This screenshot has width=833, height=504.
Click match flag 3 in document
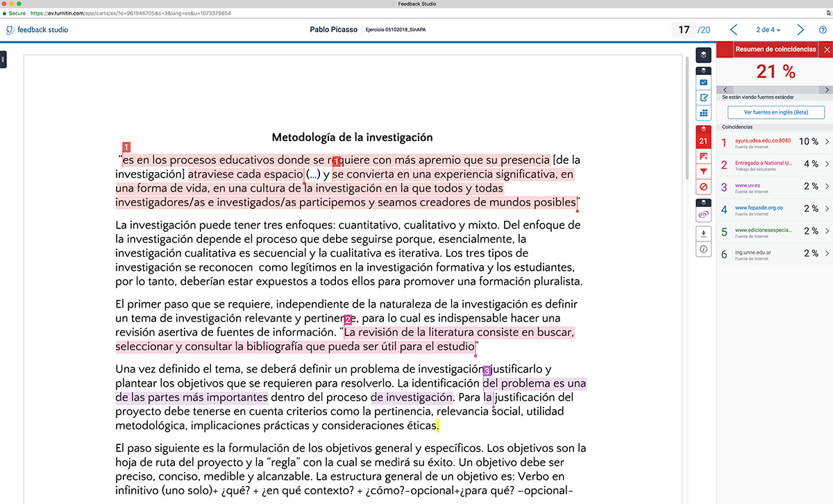tap(487, 371)
